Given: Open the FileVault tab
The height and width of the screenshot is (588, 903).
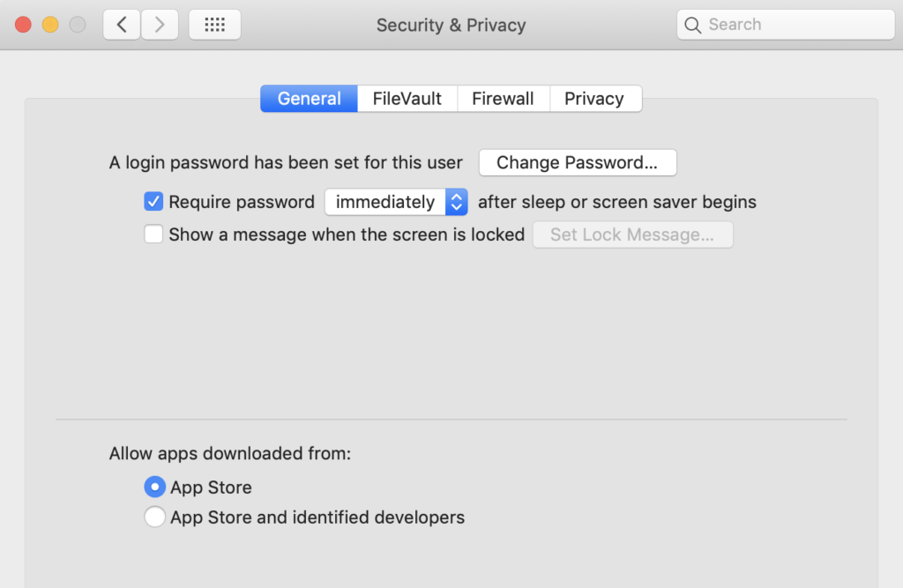Looking at the screenshot, I should click(407, 99).
